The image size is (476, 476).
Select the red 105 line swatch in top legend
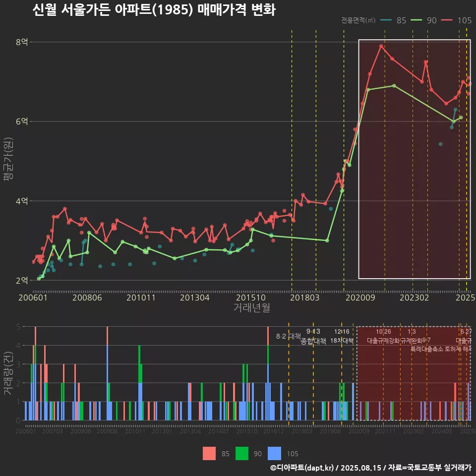[x=447, y=20]
